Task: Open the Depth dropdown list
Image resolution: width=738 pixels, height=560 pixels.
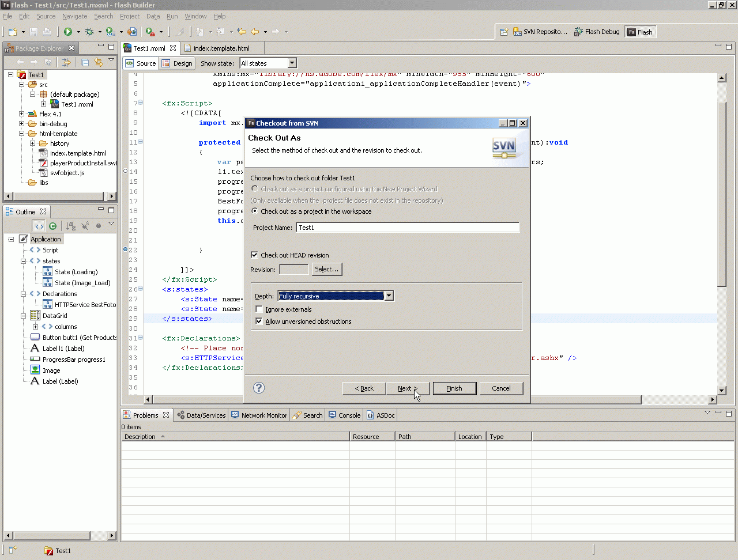Action: coord(389,296)
